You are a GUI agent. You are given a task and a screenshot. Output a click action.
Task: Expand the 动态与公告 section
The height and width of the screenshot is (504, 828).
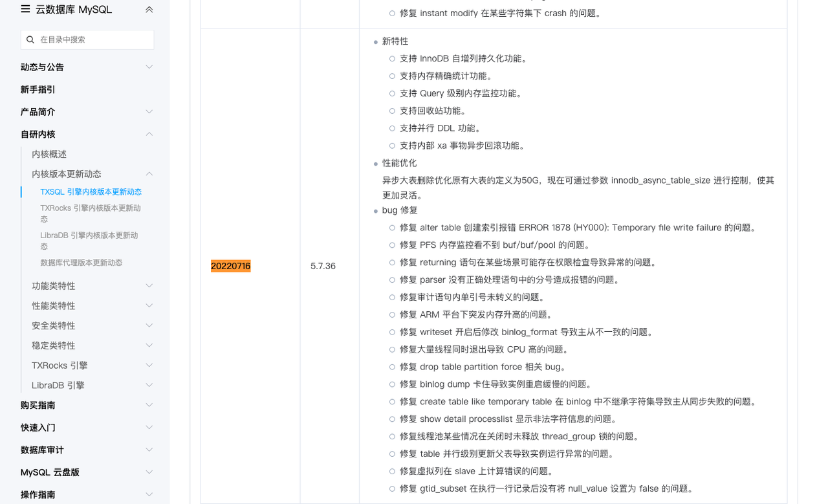click(x=149, y=67)
